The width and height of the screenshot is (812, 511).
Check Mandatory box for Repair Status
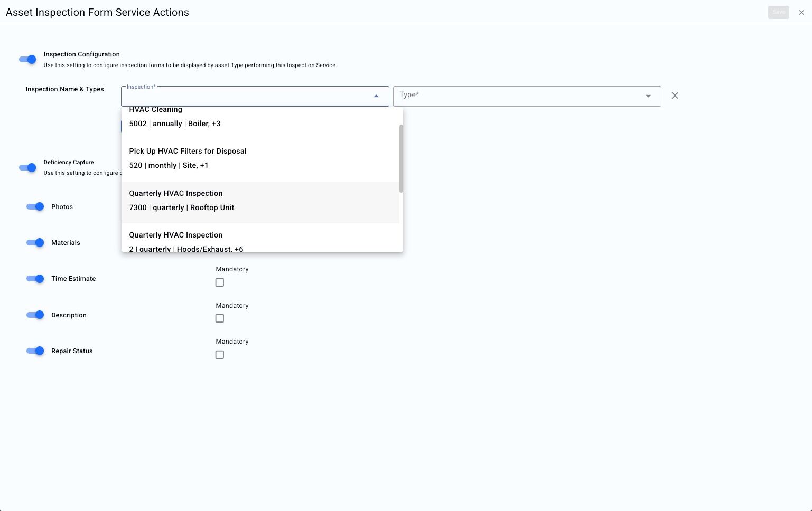click(220, 355)
